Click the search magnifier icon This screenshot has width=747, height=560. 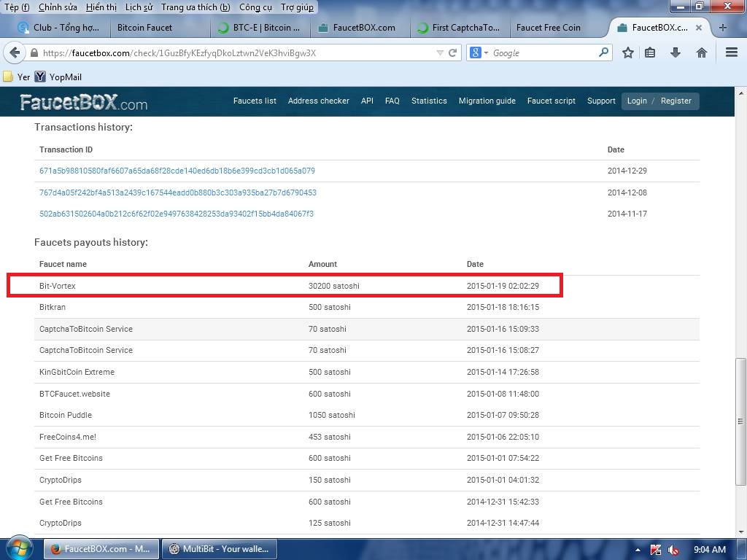pos(603,52)
